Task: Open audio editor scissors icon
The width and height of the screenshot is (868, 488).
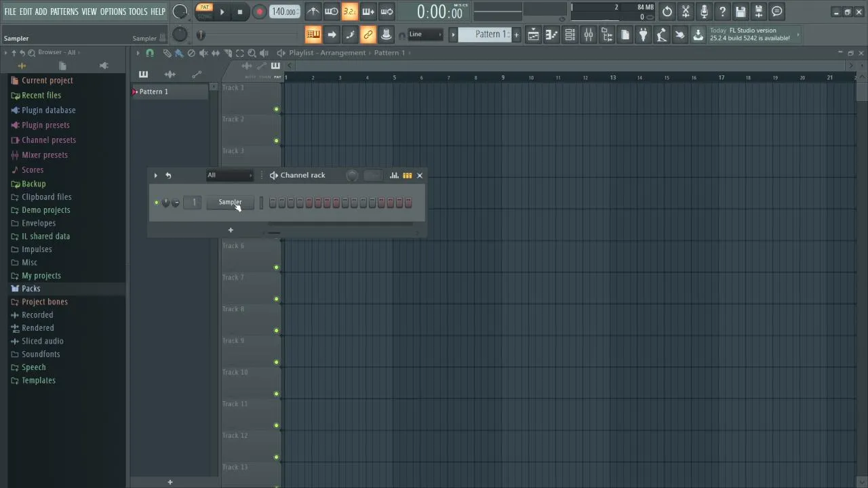Action: [x=686, y=12]
